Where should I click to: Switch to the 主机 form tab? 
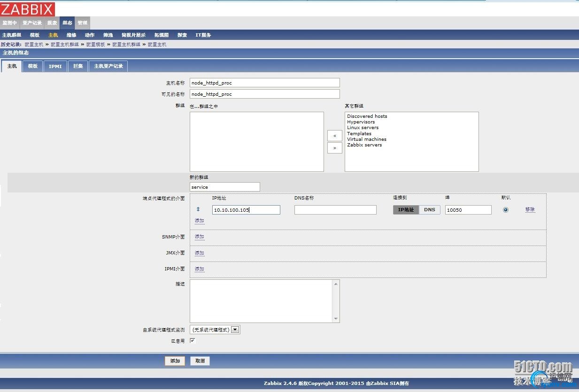tap(12, 66)
